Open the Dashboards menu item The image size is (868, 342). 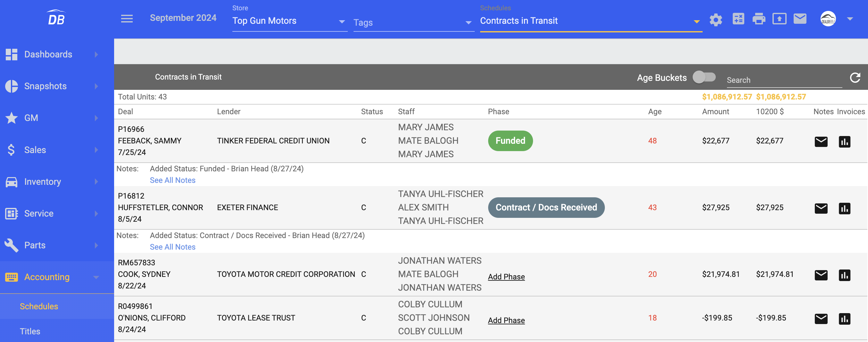point(57,54)
